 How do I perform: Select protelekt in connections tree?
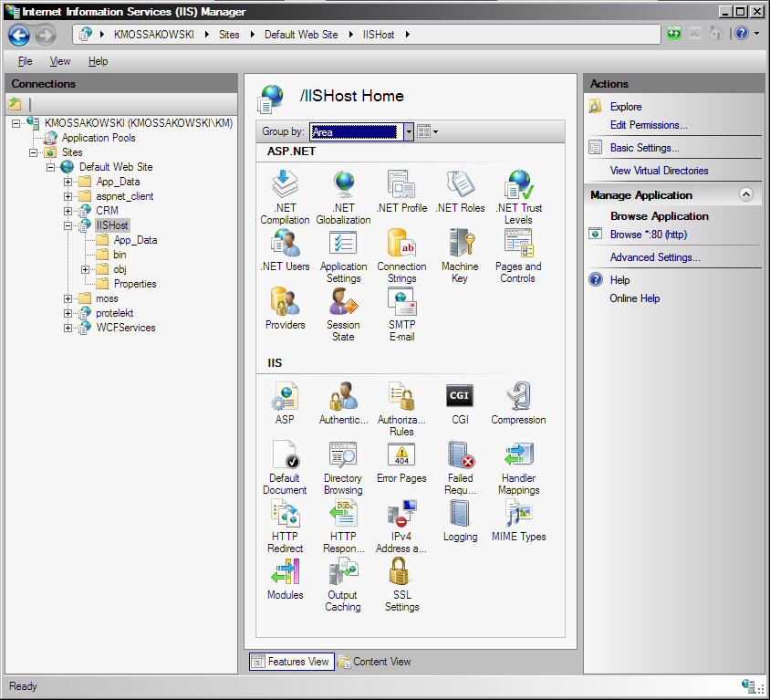point(114,313)
